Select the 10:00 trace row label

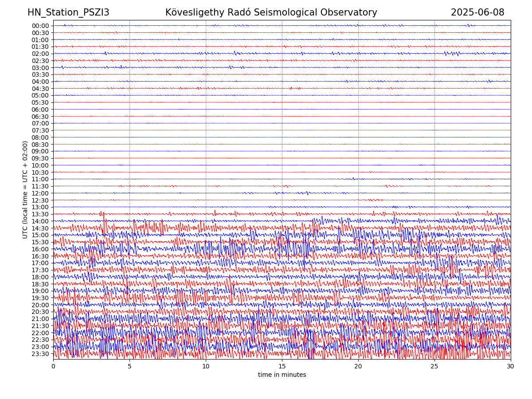point(40,165)
